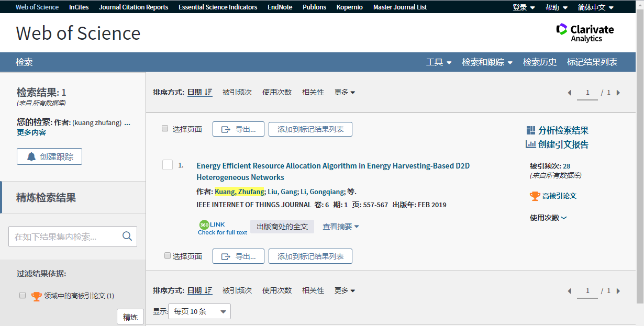Viewport: 644px width, 326px height.
Task: Go to next page arrow at top
Action: coord(618,93)
